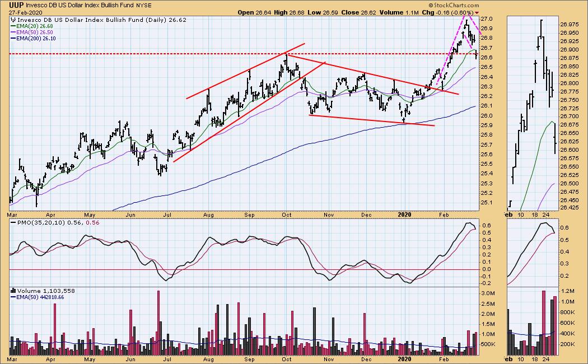Click the StockCharts.com copyright link

tap(454, 5)
